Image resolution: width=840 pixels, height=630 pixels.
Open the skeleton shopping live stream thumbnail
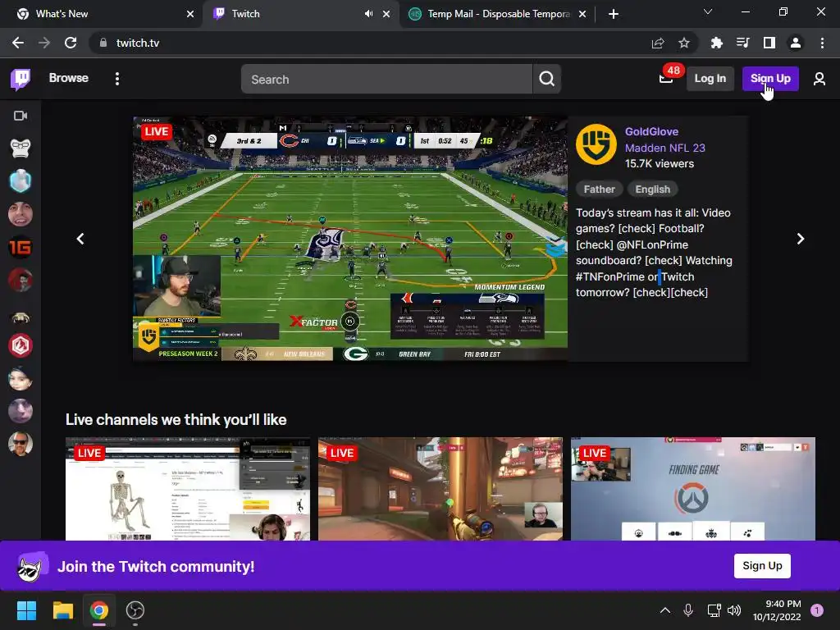click(x=188, y=489)
